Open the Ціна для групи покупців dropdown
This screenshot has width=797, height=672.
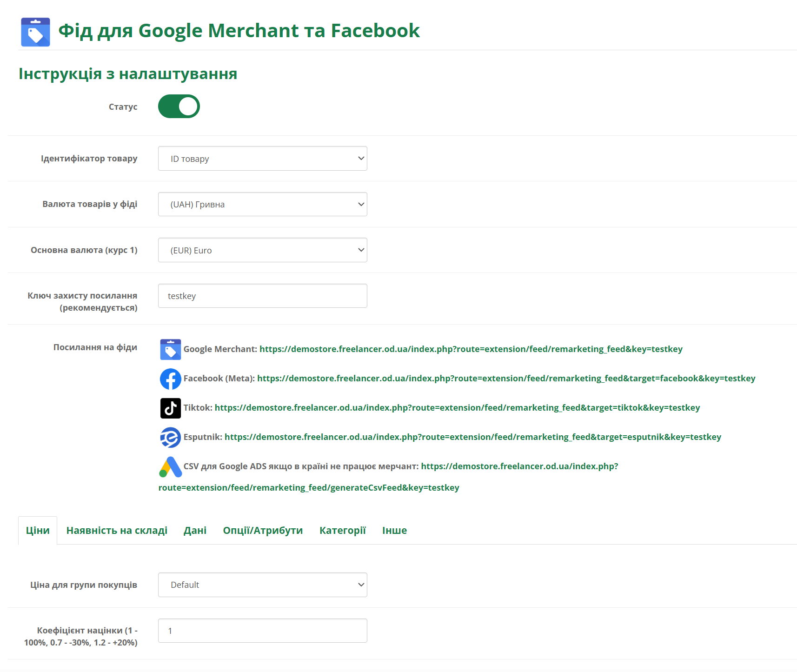pos(263,585)
